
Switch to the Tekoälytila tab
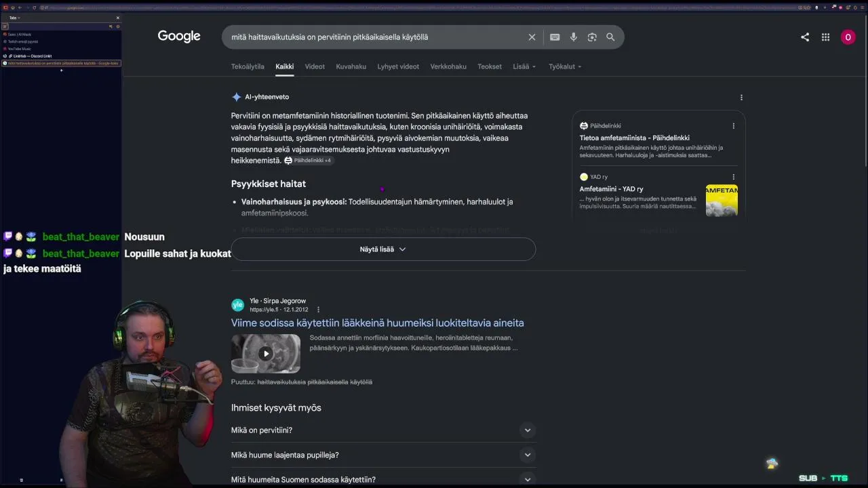(248, 66)
